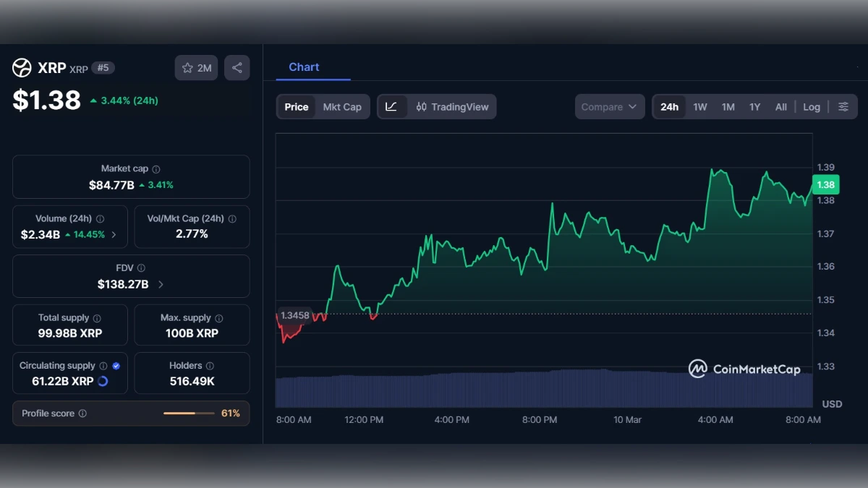Select the line chart style icon
The image size is (868, 488).
(391, 106)
